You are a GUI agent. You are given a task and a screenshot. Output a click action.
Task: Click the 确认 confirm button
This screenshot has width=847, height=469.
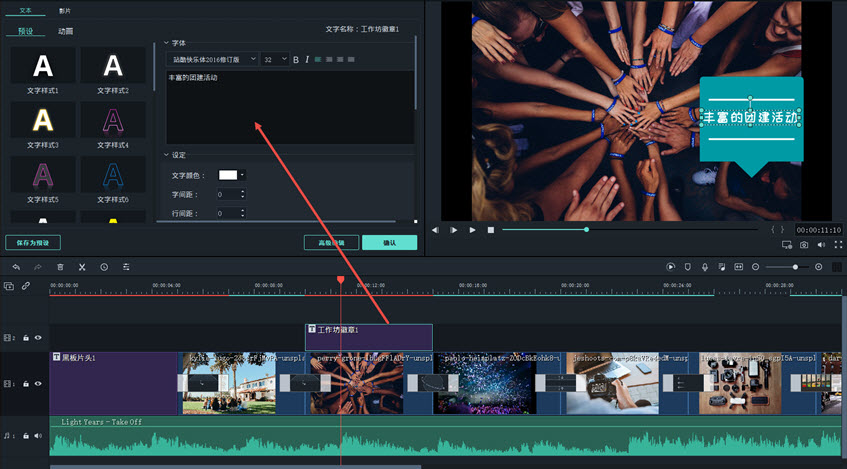[389, 242]
